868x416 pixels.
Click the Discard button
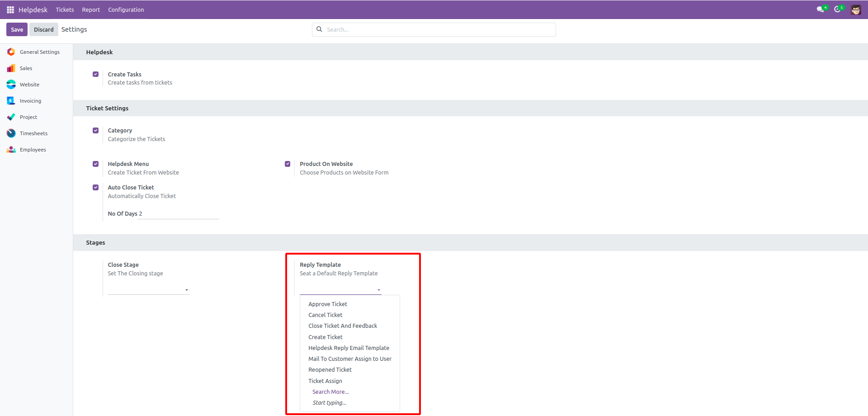pyautogui.click(x=43, y=29)
